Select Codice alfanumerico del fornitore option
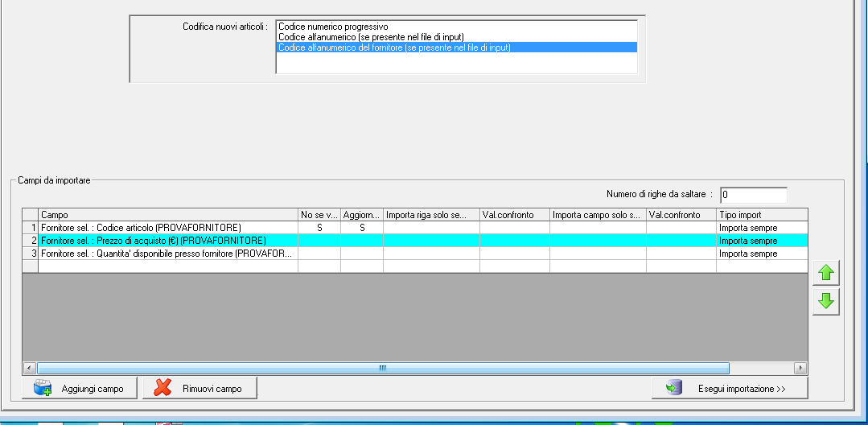Viewport: 868px width, 425px height. [x=457, y=47]
